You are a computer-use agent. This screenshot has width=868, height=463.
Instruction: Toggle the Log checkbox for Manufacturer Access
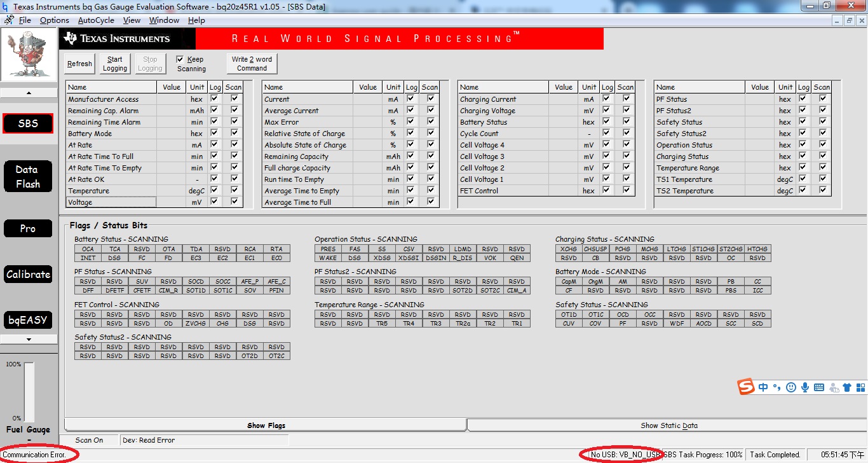(x=214, y=99)
